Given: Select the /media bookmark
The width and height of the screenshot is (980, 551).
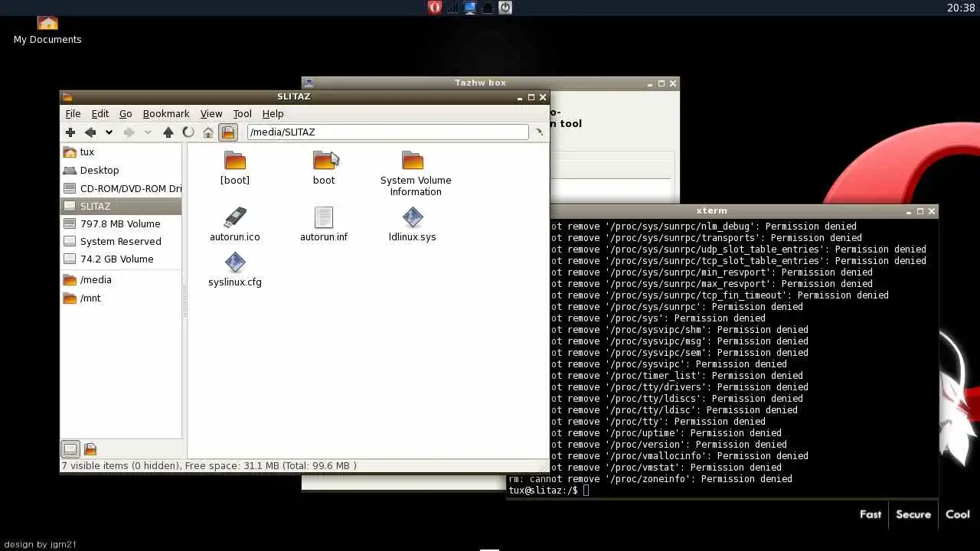Looking at the screenshot, I should [x=121, y=279].
